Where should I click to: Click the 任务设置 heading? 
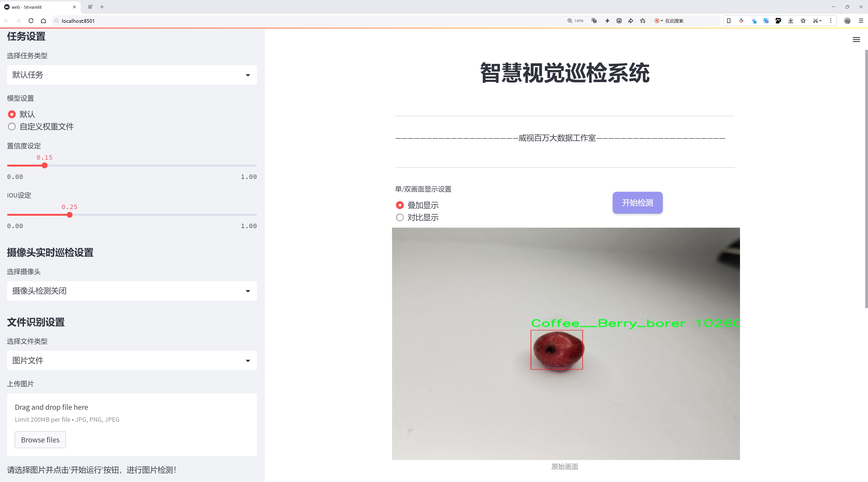tap(26, 36)
